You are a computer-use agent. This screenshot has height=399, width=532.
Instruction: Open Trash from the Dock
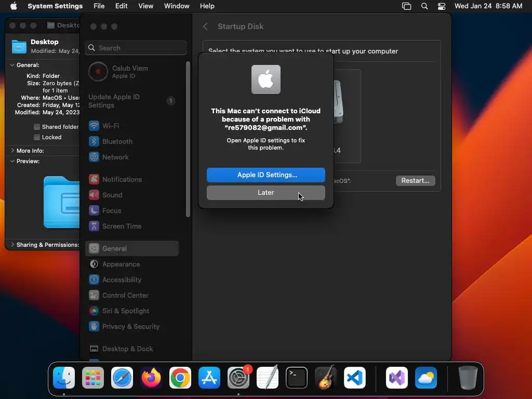pyautogui.click(x=468, y=377)
